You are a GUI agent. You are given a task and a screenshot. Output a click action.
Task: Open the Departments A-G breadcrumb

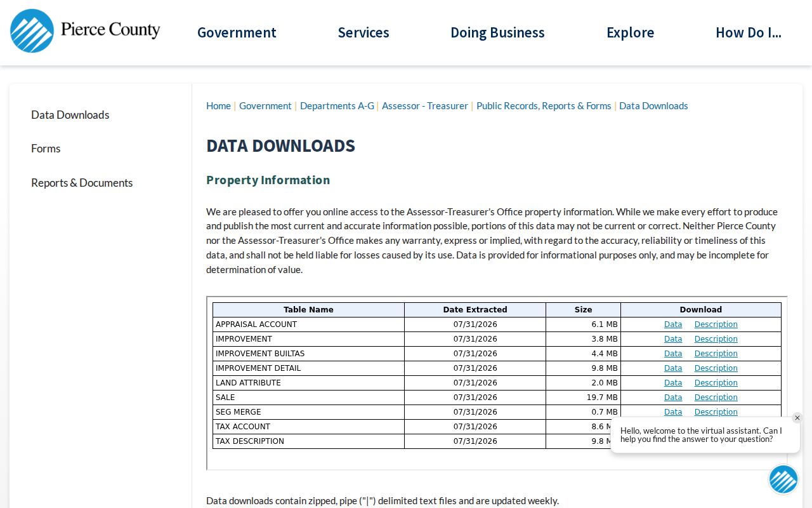click(337, 106)
